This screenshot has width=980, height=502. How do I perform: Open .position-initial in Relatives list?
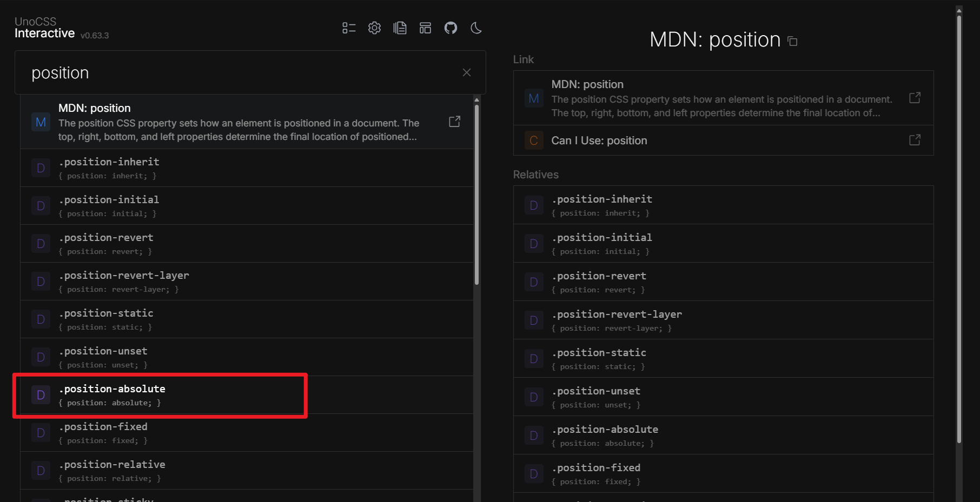(x=723, y=244)
